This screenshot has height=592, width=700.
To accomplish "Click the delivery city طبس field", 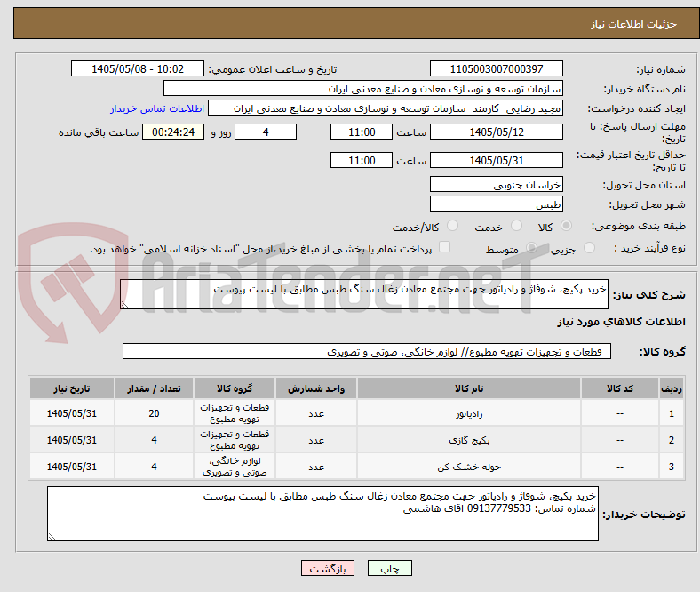I will [497, 204].
